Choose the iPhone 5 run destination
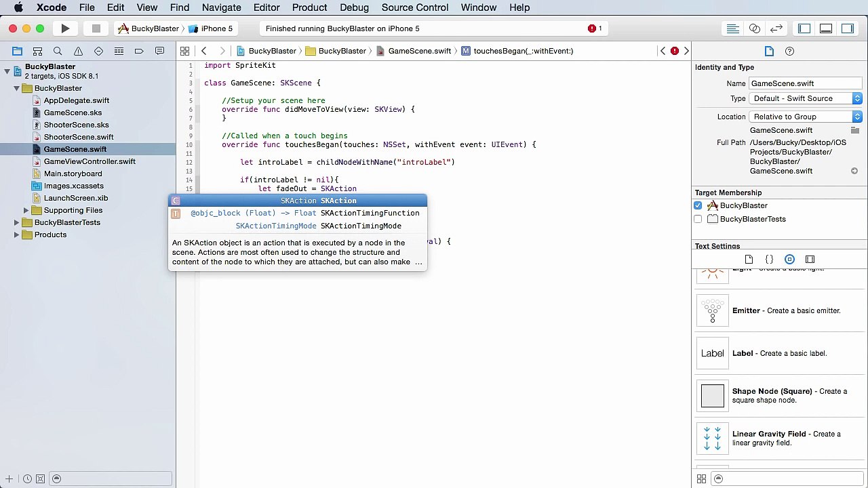Image resolution: width=868 pixels, height=488 pixels. (210, 28)
